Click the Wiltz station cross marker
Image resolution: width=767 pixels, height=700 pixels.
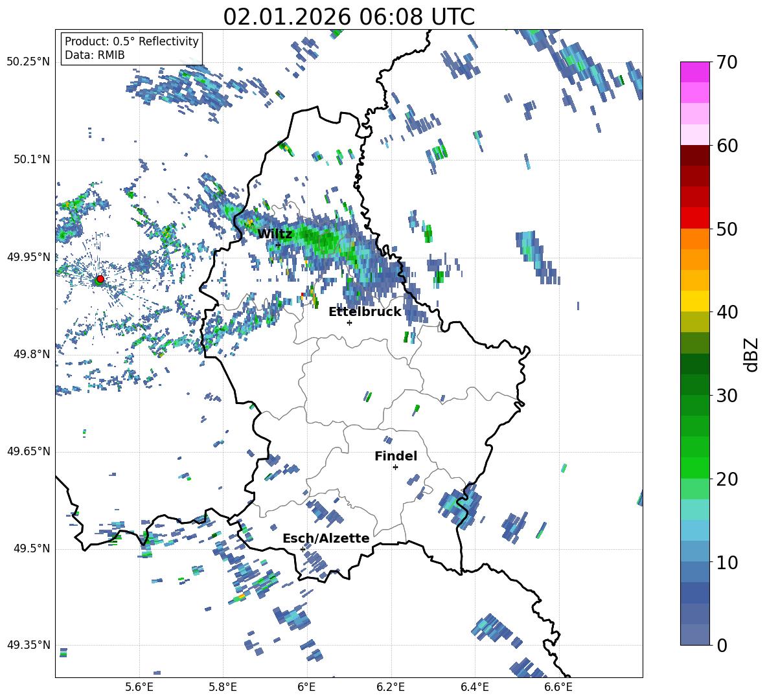coord(279,245)
